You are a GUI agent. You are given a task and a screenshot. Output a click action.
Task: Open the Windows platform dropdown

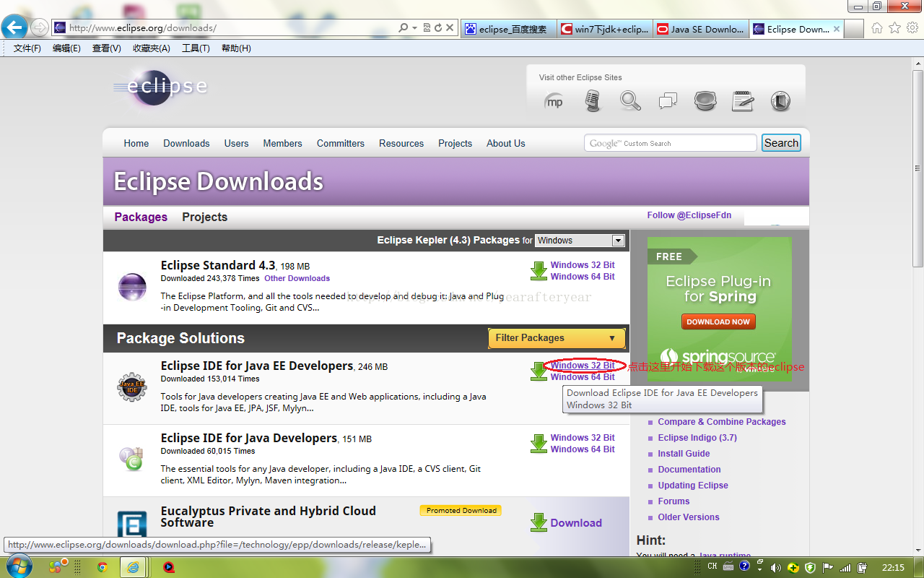coord(617,241)
